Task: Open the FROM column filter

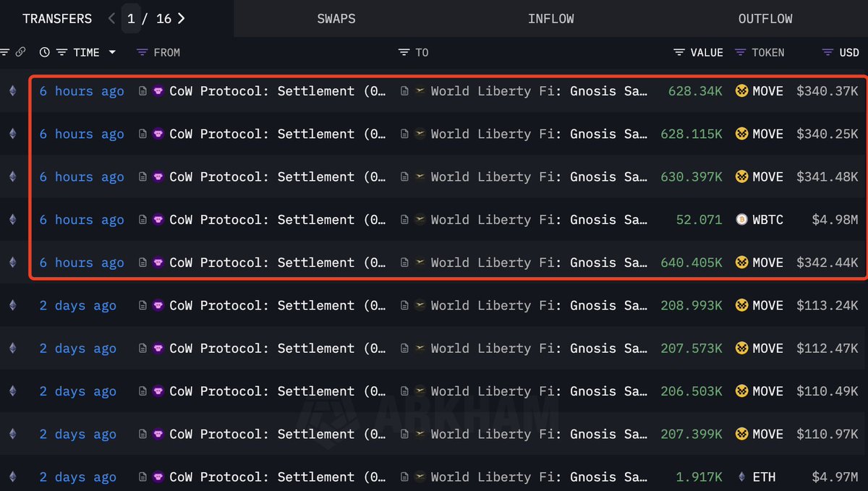Action: click(142, 52)
